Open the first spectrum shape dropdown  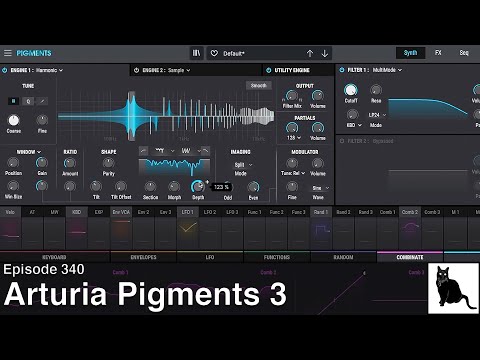tap(165, 151)
